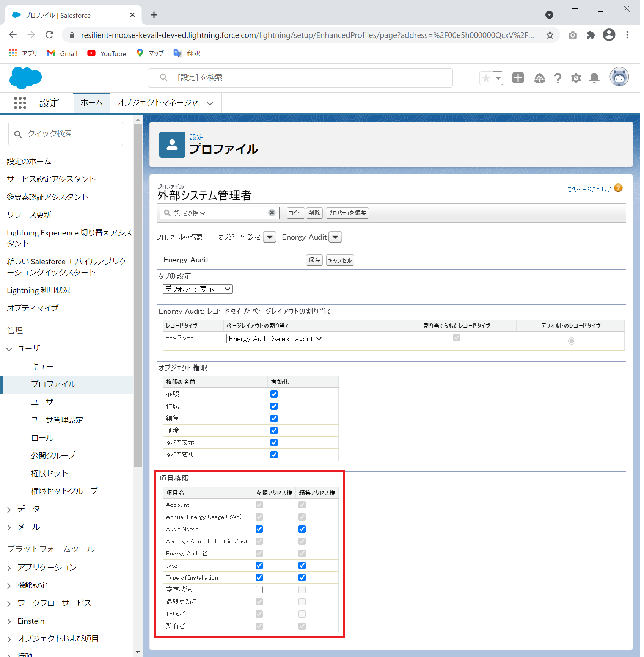The width and height of the screenshot is (644, 657).
Task: Open the オブジェクト設定 dropdown arrow
Action: pos(270,237)
